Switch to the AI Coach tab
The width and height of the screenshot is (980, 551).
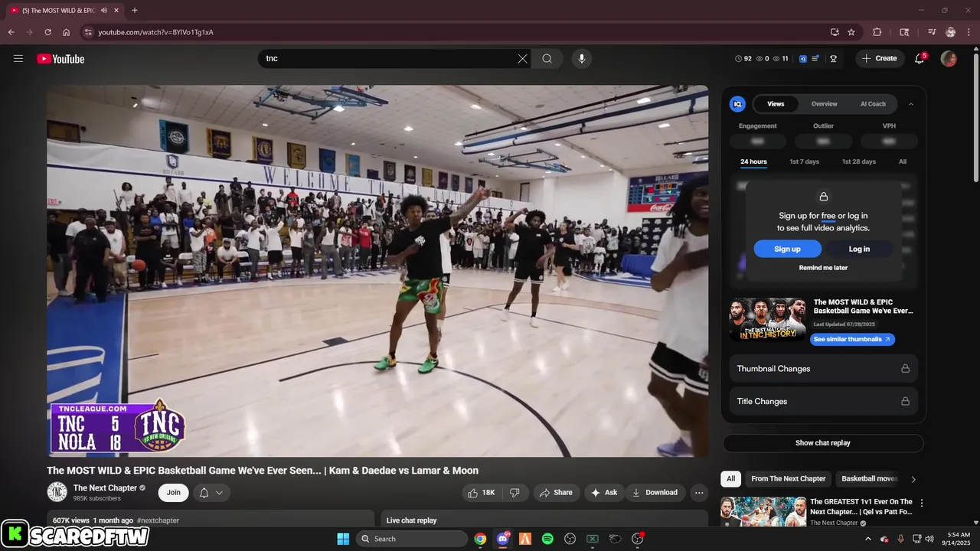coord(873,104)
